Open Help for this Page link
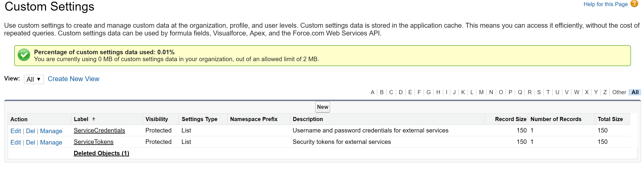The width and height of the screenshot is (644, 171). coord(605,4)
